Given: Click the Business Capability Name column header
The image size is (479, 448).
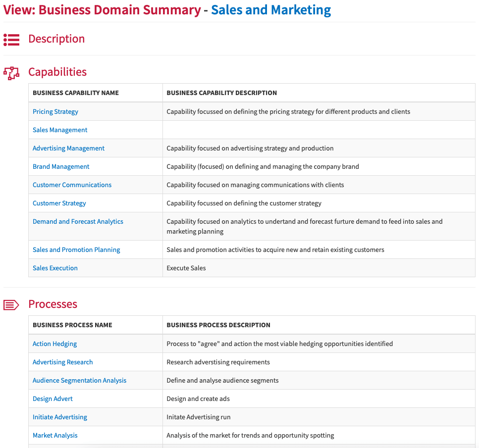Looking at the screenshot, I should point(76,93).
